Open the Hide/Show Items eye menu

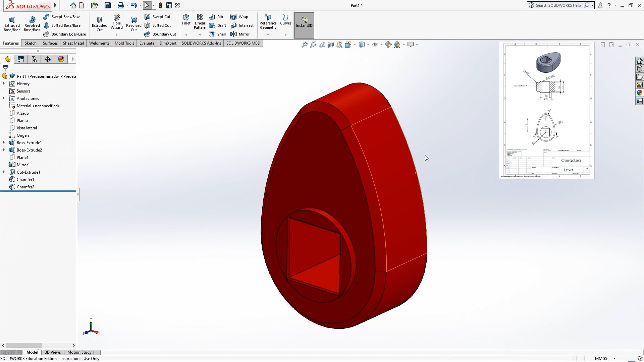376,45
